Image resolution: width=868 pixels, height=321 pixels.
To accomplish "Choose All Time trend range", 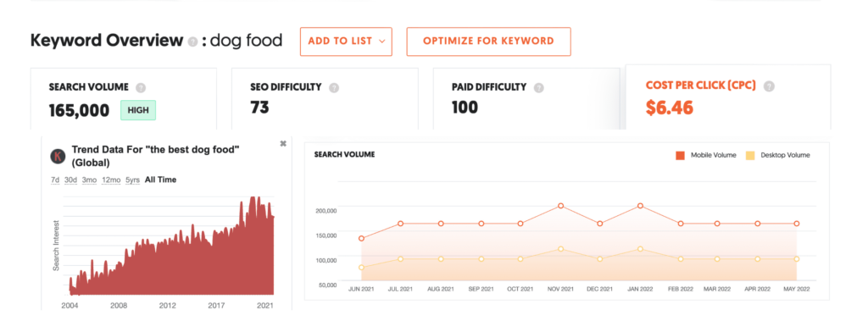I will click(160, 180).
